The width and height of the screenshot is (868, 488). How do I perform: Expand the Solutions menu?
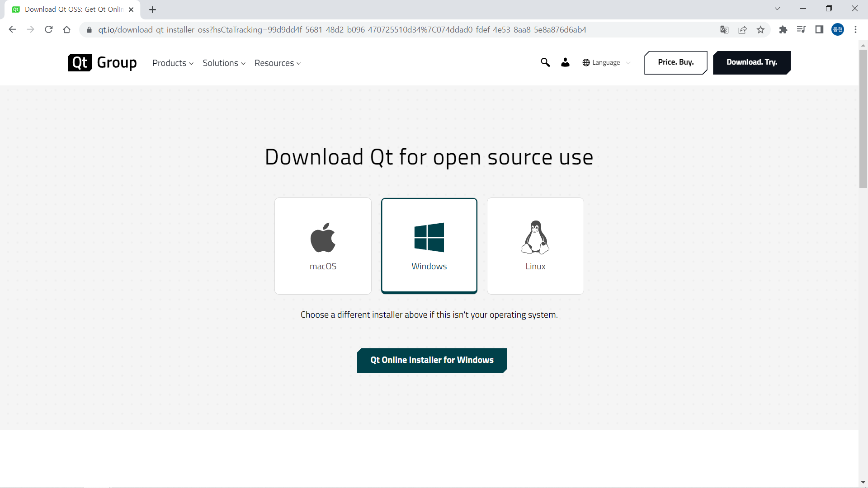(224, 63)
